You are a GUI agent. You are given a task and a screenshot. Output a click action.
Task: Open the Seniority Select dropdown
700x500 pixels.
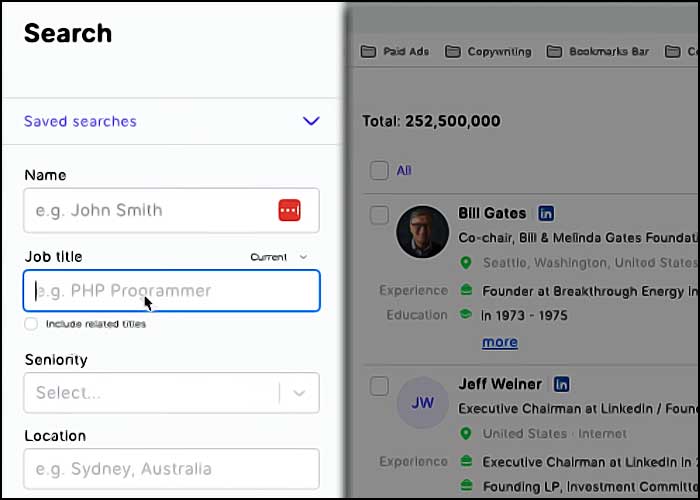[171, 393]
